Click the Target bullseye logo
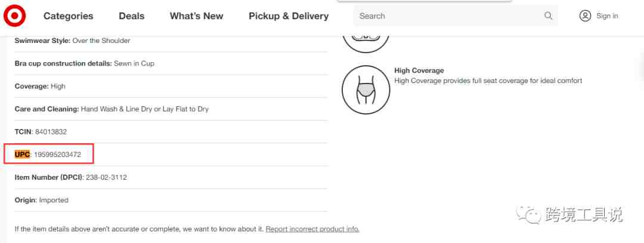This screenshot has height=243, width=644. [15, 16]
